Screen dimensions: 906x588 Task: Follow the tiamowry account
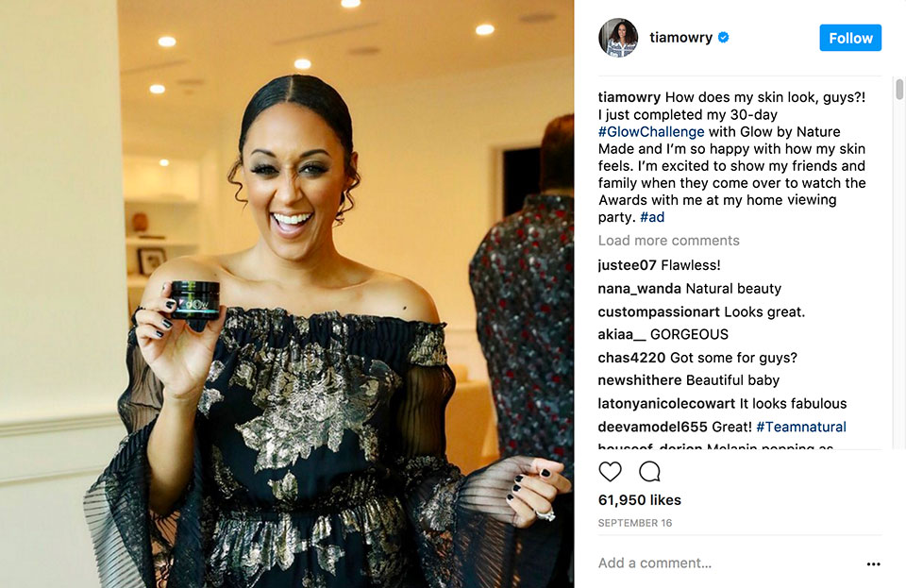(850, 38)
